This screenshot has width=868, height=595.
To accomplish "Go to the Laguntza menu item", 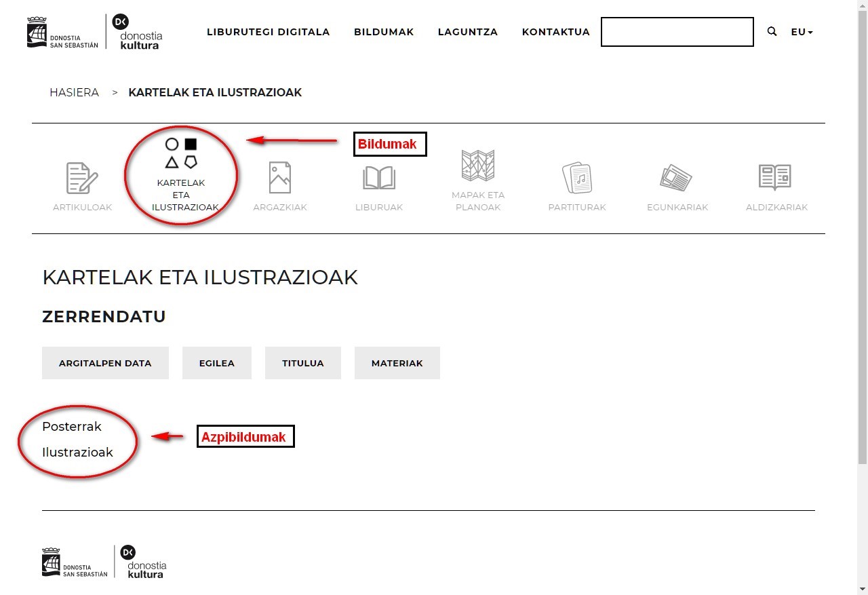I will coord(468,32).
